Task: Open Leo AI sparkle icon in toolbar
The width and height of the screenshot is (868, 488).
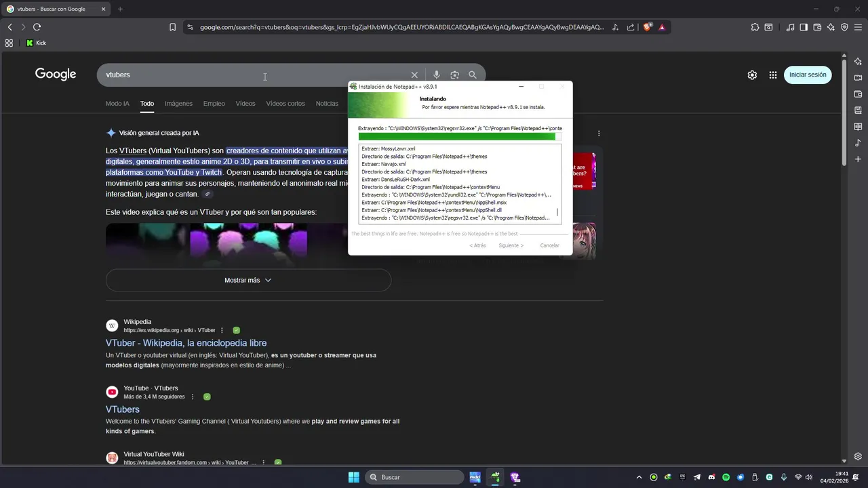Action: (x=831, y=27)
